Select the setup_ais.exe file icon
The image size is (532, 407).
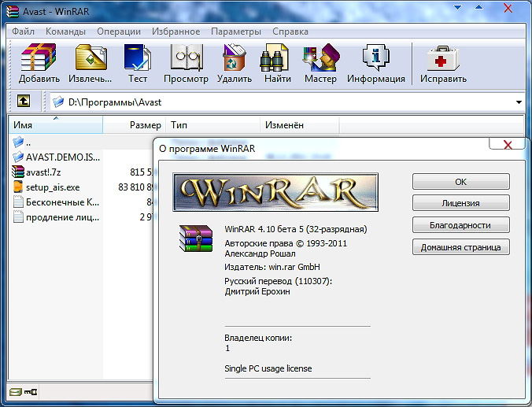(x=18, y=187)
